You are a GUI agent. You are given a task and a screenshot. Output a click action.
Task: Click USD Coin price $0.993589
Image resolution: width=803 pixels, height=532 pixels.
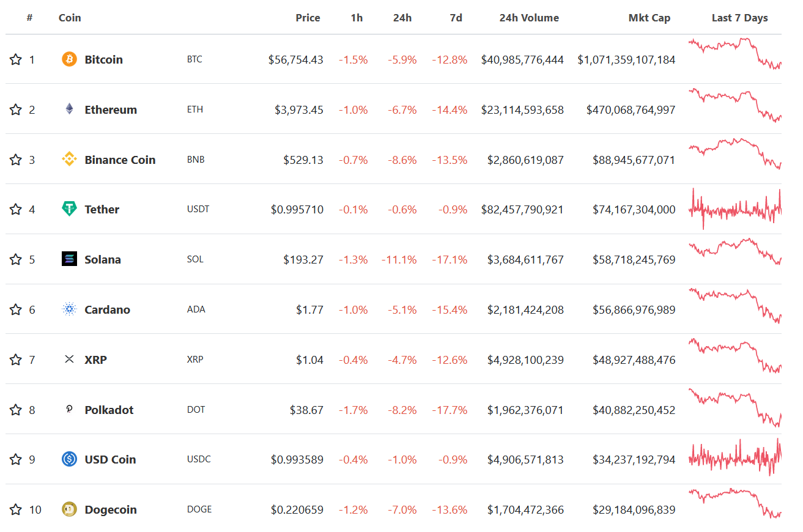(x=297, y=459)
